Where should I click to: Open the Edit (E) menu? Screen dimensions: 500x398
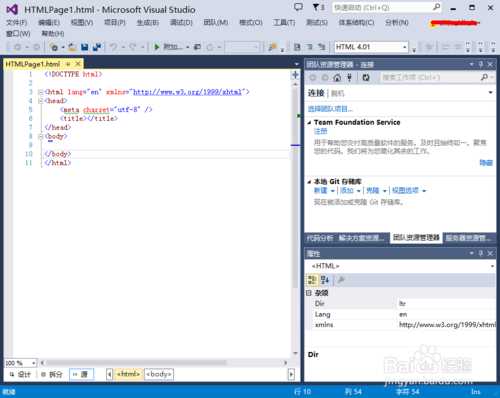(49, 22)
